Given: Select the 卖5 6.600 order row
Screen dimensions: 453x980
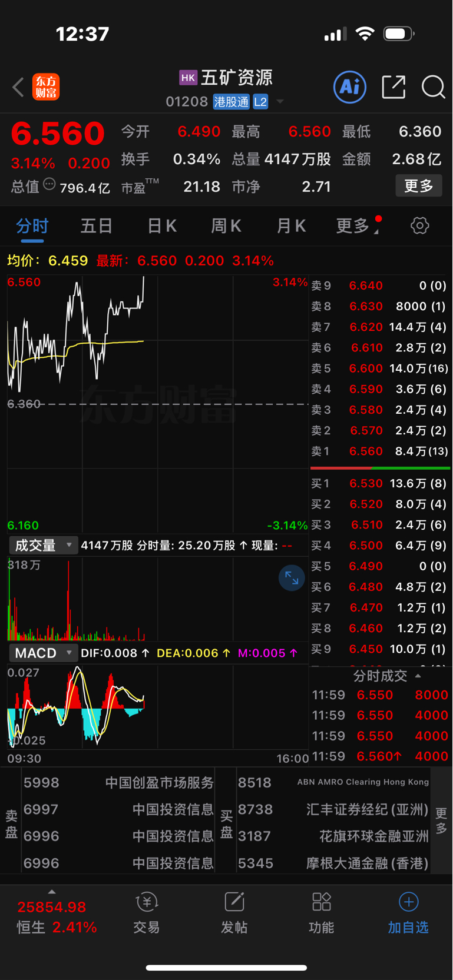Looking at the screenshot, I should tap(380, 368).
